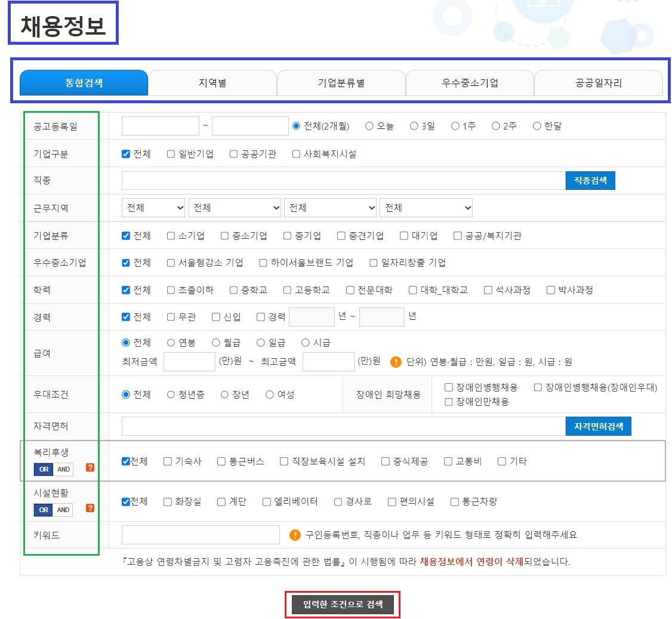Click the 키워드 input field

pos(201,535)
